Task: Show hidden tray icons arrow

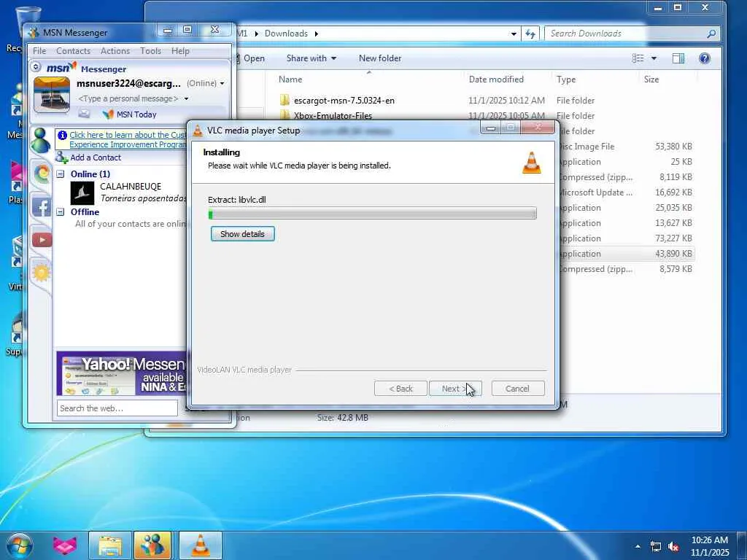Action: click(638, 546)
